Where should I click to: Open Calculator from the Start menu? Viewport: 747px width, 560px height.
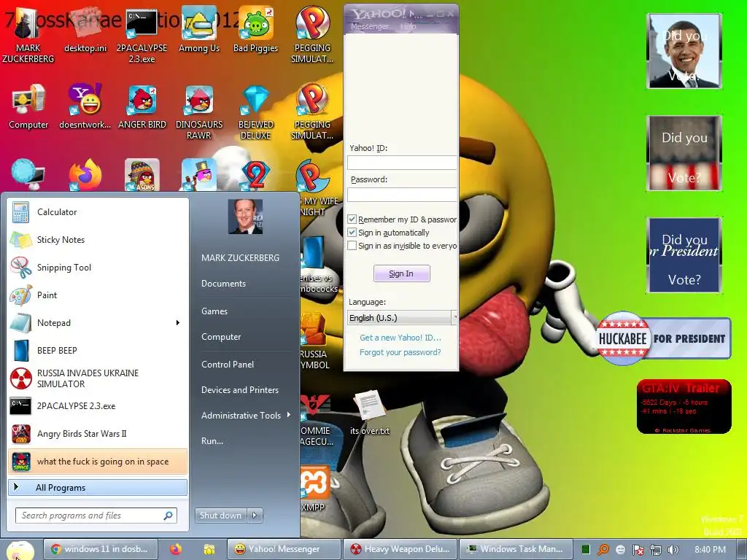[x=98, y=212]
